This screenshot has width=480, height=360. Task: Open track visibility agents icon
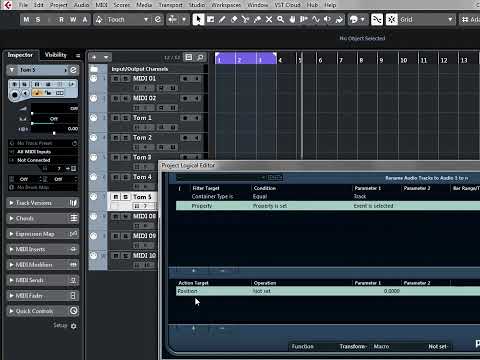click(189, 57)
